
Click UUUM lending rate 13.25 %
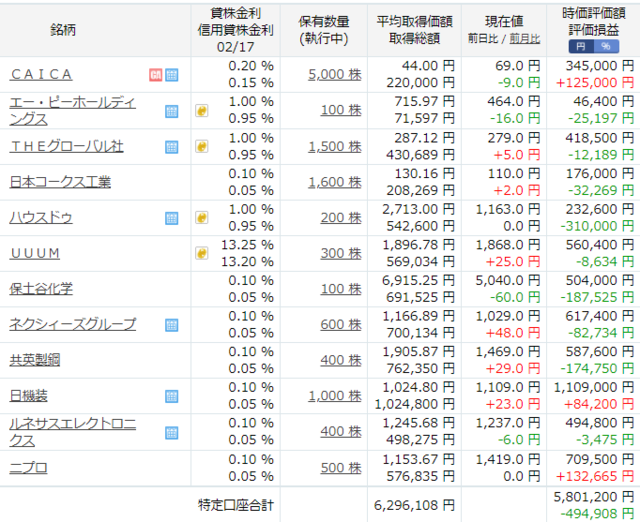click(x=247, y=245)
